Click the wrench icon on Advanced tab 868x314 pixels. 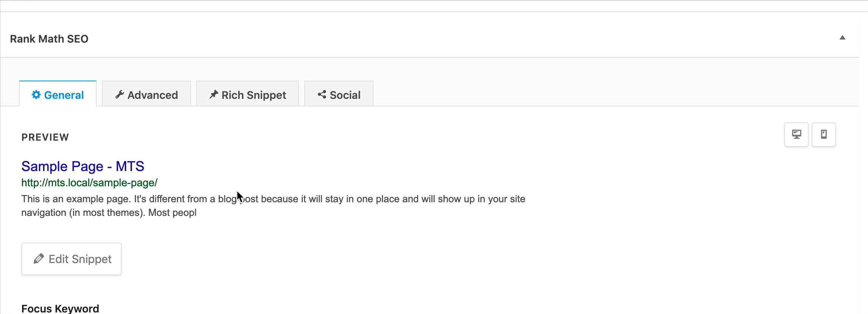[x=120, y=94]
